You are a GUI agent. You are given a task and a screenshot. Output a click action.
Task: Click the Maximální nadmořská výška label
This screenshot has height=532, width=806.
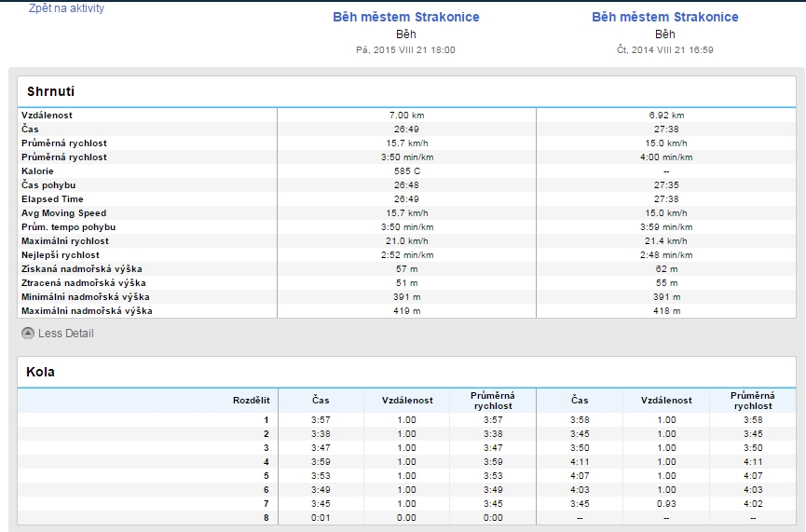pos(87,310)
